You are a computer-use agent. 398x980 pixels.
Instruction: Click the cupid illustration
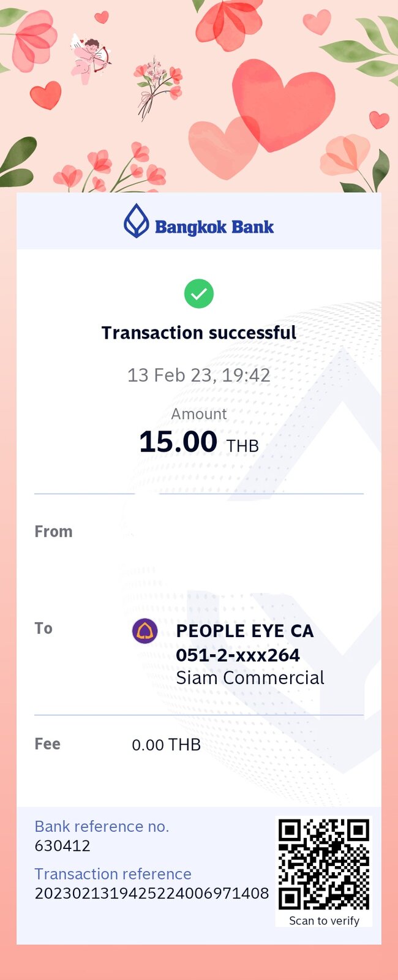pos(90,58)
